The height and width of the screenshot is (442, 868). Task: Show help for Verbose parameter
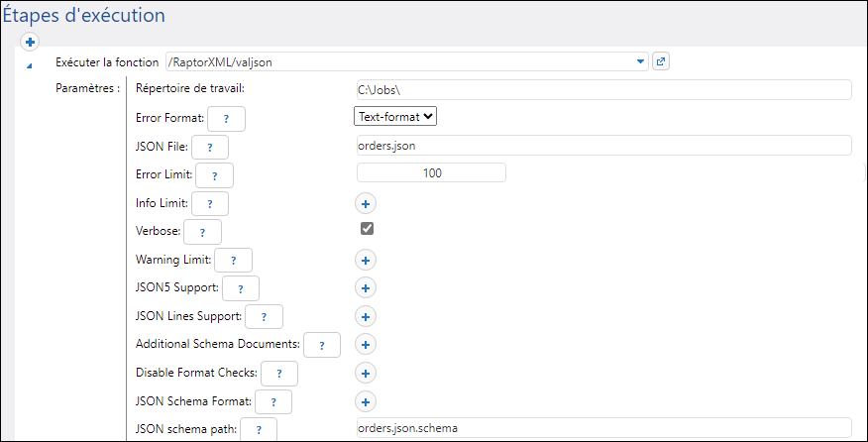tap(202, 232)
